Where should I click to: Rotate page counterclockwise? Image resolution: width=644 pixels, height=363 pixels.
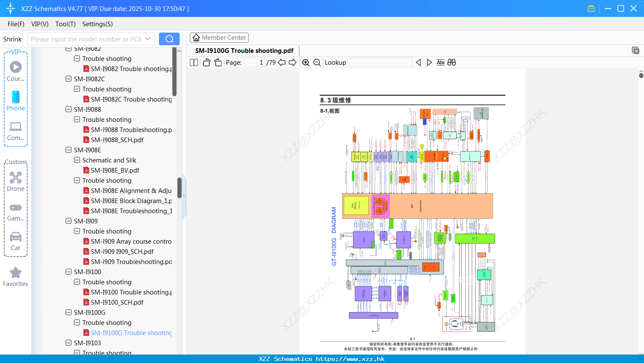[206, 62]
